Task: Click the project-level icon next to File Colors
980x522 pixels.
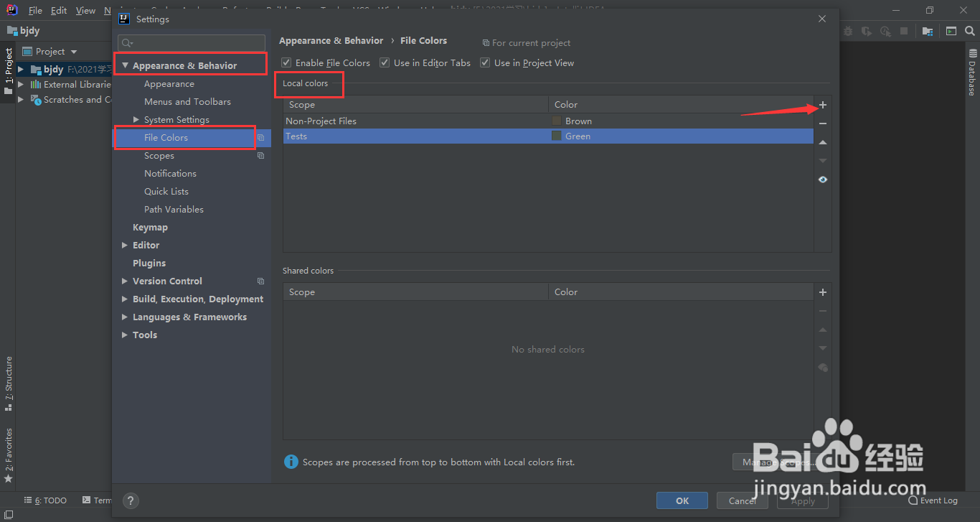Action: (260, 138)
